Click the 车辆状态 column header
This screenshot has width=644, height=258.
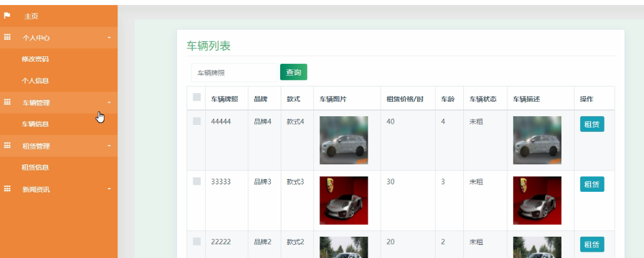click(x=483, y=99)
